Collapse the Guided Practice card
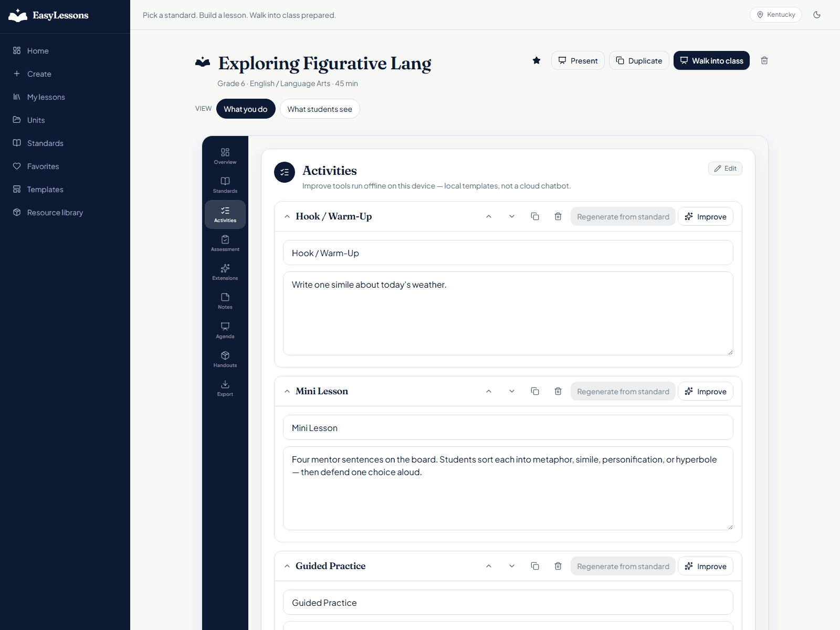 pos(287,566)
